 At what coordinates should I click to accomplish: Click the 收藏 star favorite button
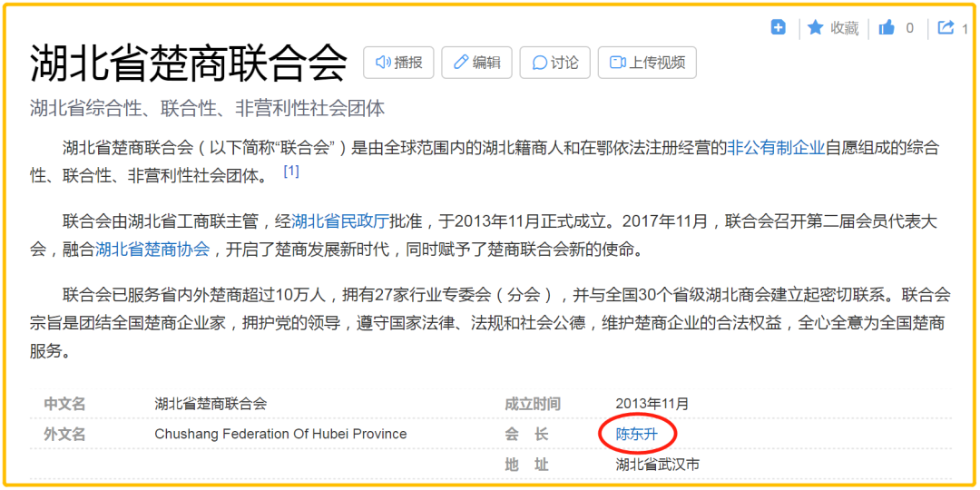point(833,27)
